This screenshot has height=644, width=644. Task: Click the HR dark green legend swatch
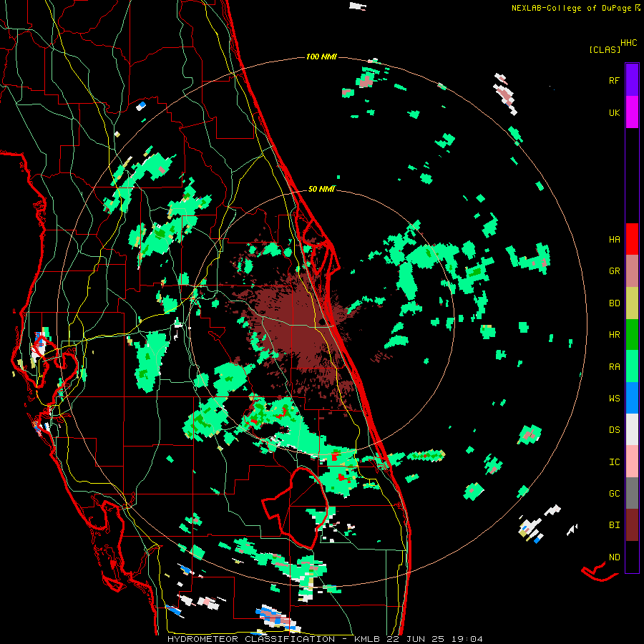(632, 334)
